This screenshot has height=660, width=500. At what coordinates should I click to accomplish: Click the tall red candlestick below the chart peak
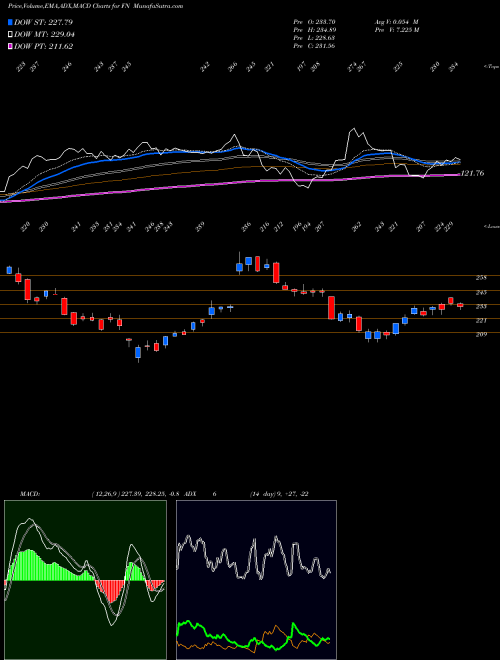coord(276,272)
